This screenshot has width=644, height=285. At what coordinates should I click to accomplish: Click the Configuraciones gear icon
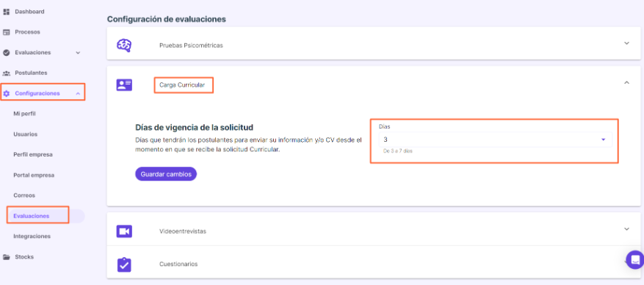tap(6, 93)
